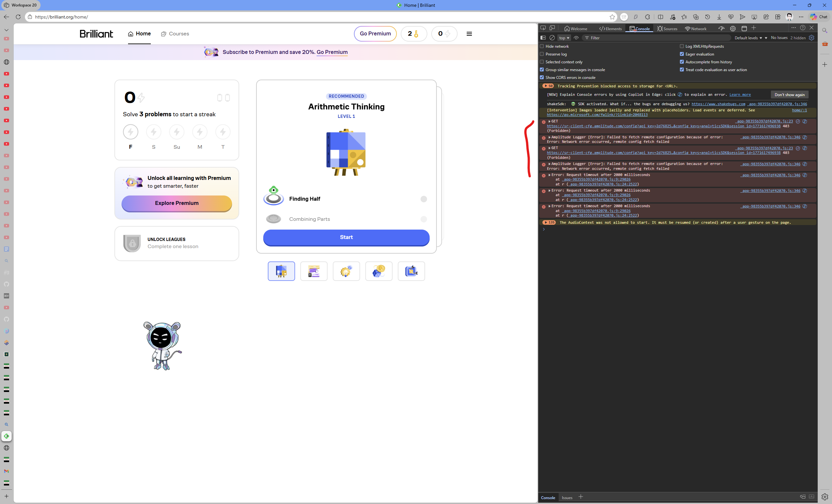This screenshot has height=504, width=832.
Task: Open the console settings gear icon
Action: [x=812, y=38]
